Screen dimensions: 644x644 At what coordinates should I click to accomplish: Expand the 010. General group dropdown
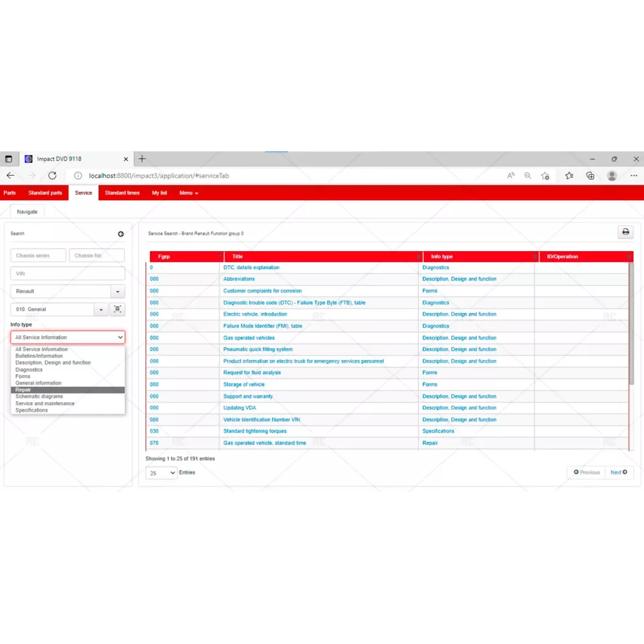100,310
